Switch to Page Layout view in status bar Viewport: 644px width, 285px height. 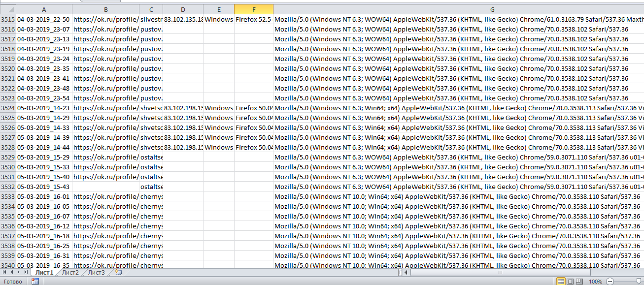point(570,281)
